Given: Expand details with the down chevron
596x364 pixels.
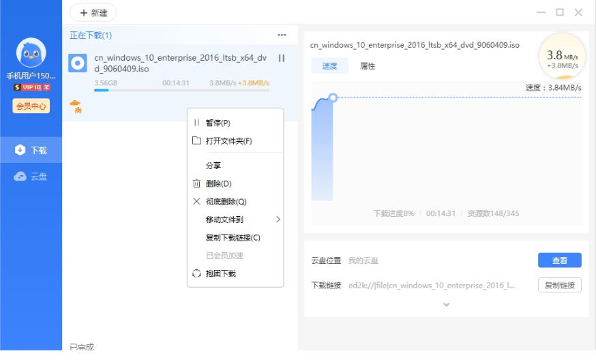Looking at the screenshot, I should click(446, 304).
